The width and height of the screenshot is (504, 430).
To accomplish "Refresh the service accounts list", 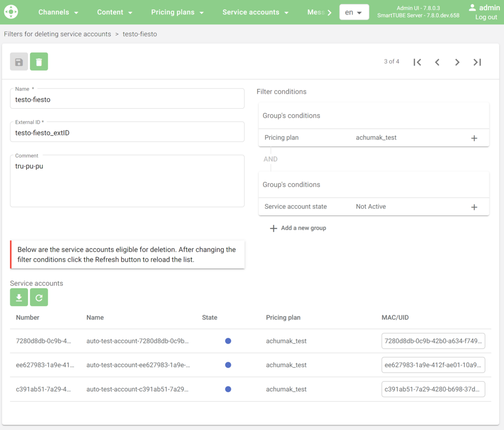I will (39, 297).
